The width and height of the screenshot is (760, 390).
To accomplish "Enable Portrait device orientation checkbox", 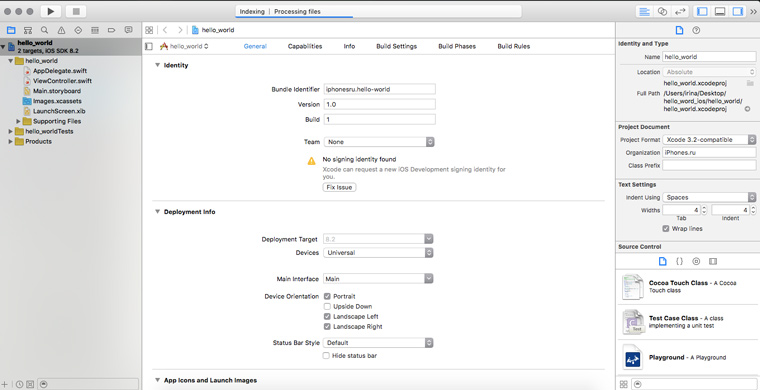I will tap(327, 296).
